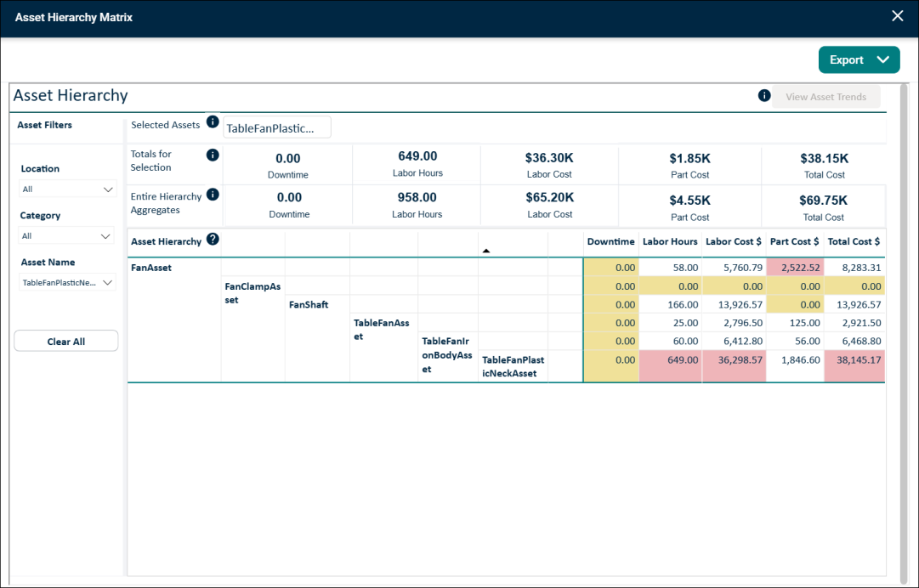Expand the Location filter dropdown

click(67, 189)
